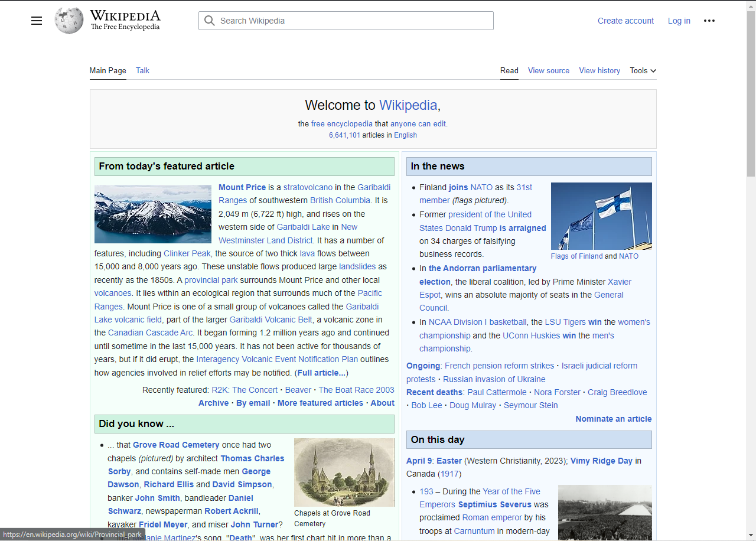Follow the Xavier Espot link
Image resolution: width=756 pixels, height=541 pixels.
coord(620,282)
